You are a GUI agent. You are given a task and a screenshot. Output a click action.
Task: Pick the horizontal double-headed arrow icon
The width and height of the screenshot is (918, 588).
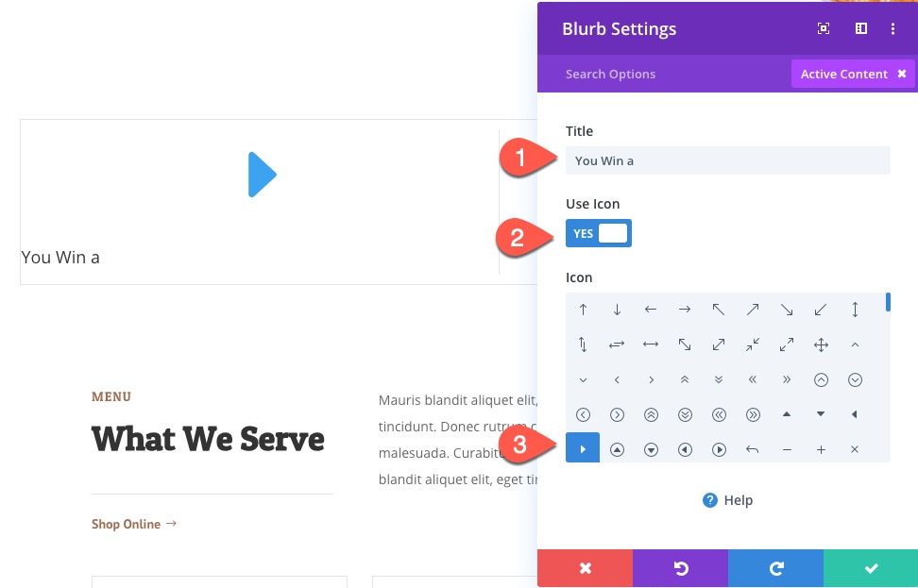coord(651,344)
